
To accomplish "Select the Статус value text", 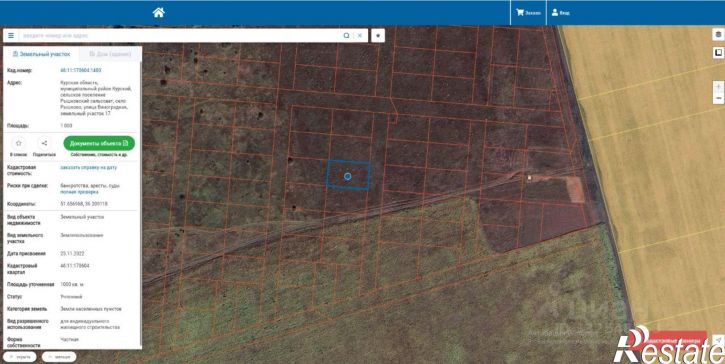I will [x=71, y=296].
